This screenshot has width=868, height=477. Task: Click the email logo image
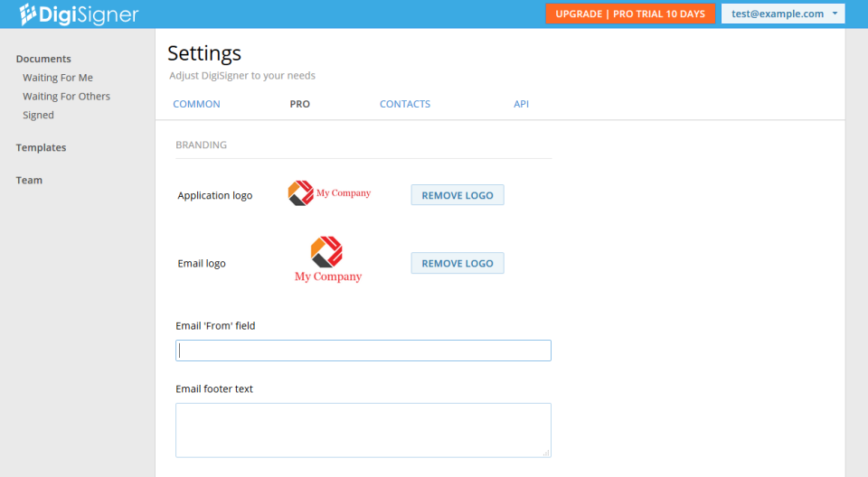(327, 259)
